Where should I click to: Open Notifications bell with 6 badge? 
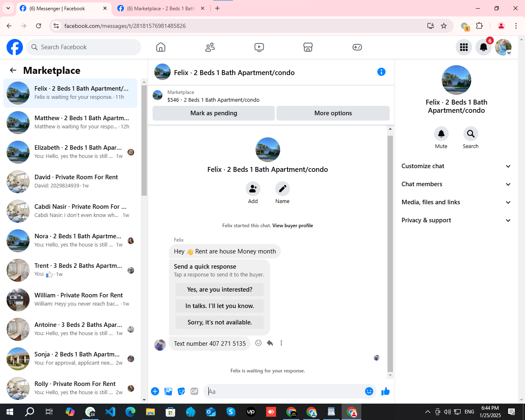(x=484, y=47)
